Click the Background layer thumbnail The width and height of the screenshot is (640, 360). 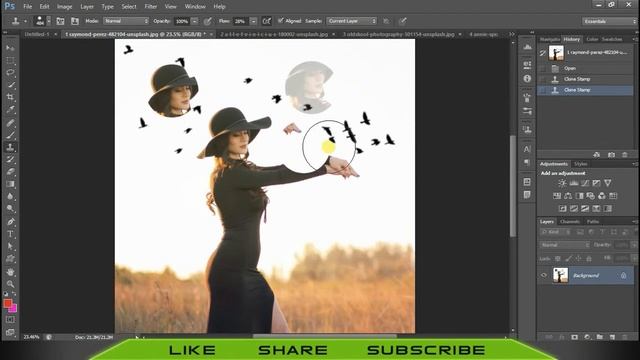(x=560, y=275)
